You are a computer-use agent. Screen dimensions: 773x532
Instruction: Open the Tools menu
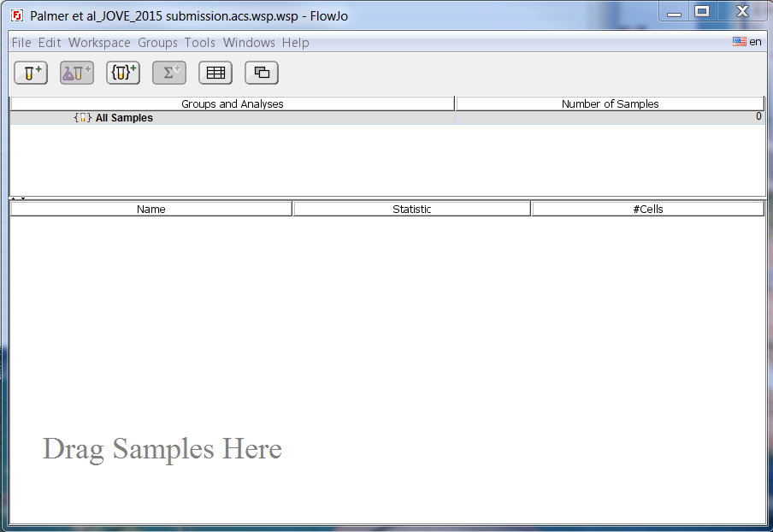coord(200,43)
